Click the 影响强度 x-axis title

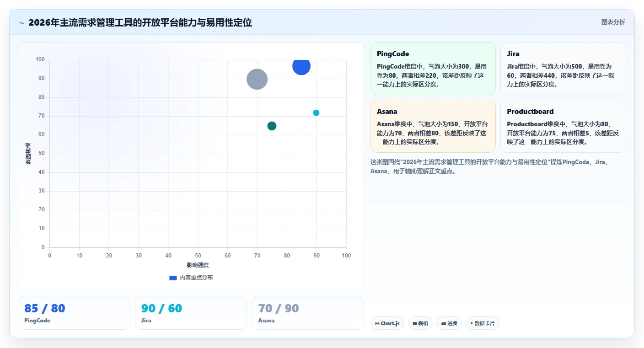(x=198, y=265)
